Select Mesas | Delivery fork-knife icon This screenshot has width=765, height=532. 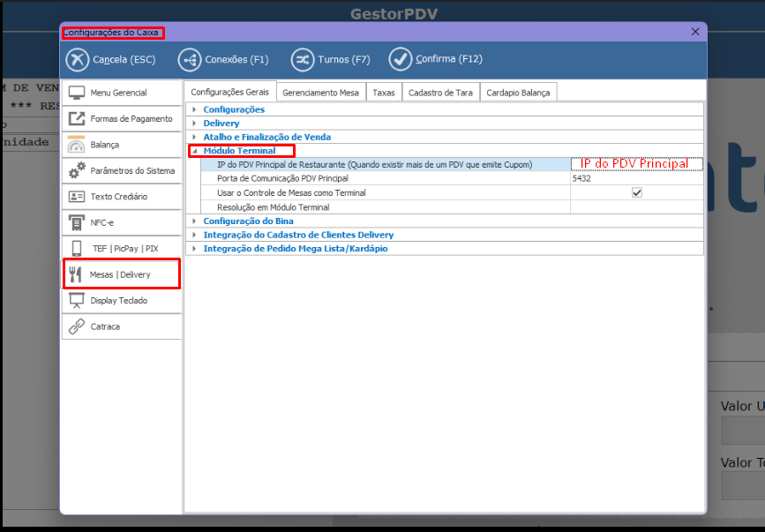[x=76, y=274]
